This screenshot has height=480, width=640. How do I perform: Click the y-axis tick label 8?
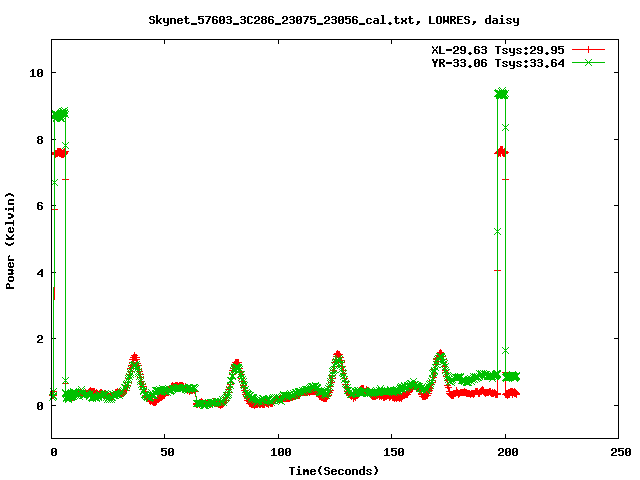(x=40, y=140)
